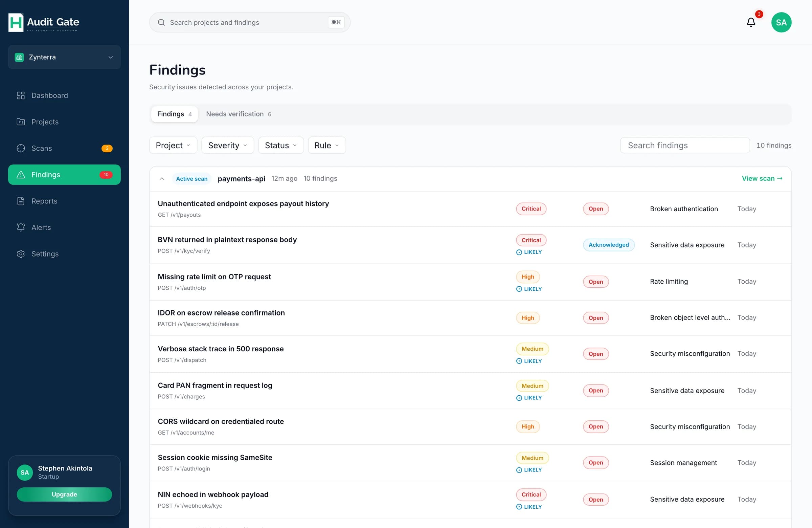The width and height of the screenshot is (812, 528).
Task: Click the Scans radar icon
Action: pyautogui.click(x=21, y=148)
